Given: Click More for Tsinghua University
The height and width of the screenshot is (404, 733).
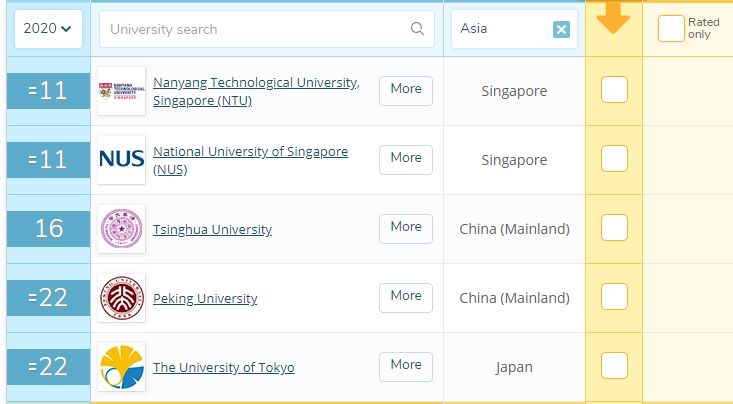Looking at the screenshot, I should (406, 229).
